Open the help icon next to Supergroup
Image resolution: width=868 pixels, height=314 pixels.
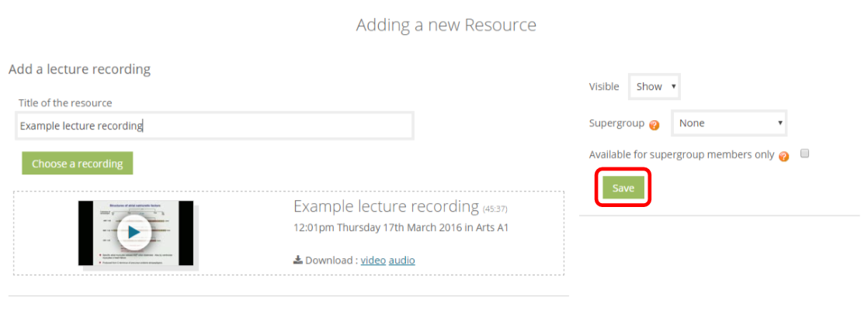[x=654, y=125]
